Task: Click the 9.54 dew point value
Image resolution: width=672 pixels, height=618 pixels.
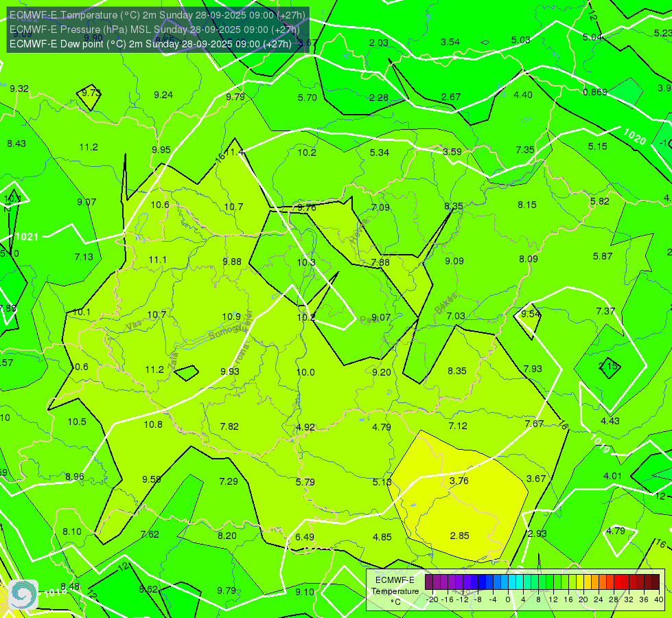Action: 531,314
